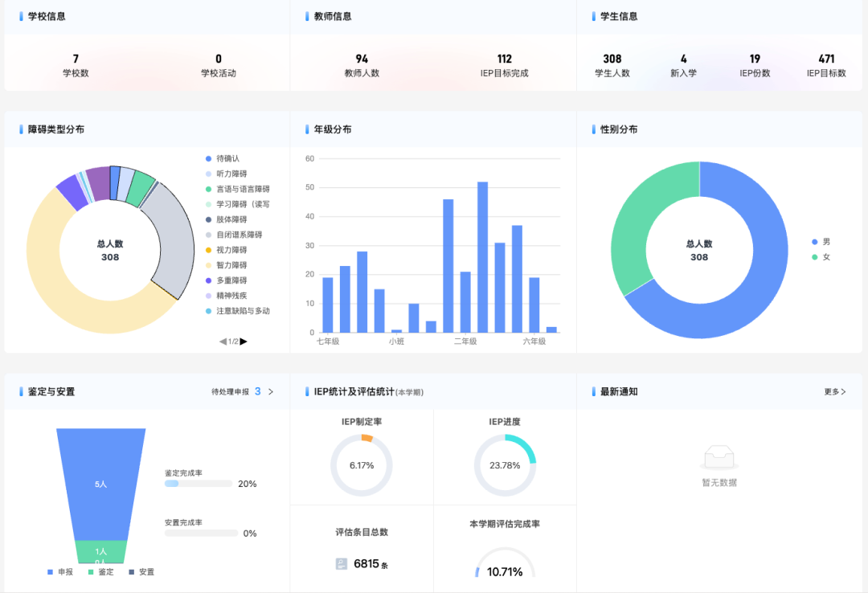
Task: Click the IEP进度 ring gauge
Action: 505,465
